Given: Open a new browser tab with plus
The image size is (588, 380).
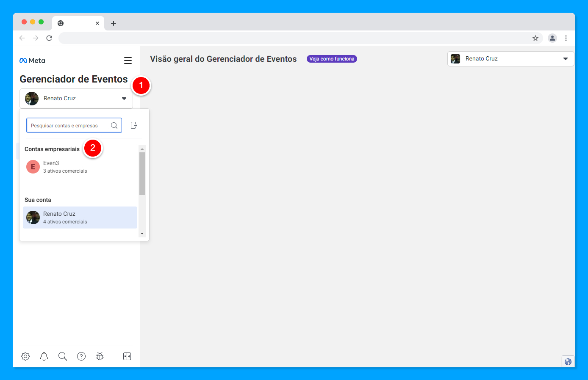Looking at the screenshot, I should click(114, 23).
